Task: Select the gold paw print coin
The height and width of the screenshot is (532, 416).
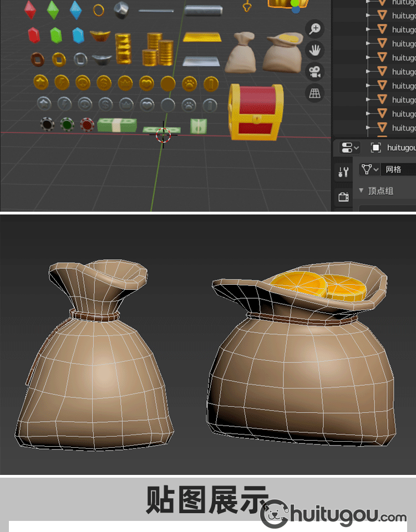Action: 189,84
